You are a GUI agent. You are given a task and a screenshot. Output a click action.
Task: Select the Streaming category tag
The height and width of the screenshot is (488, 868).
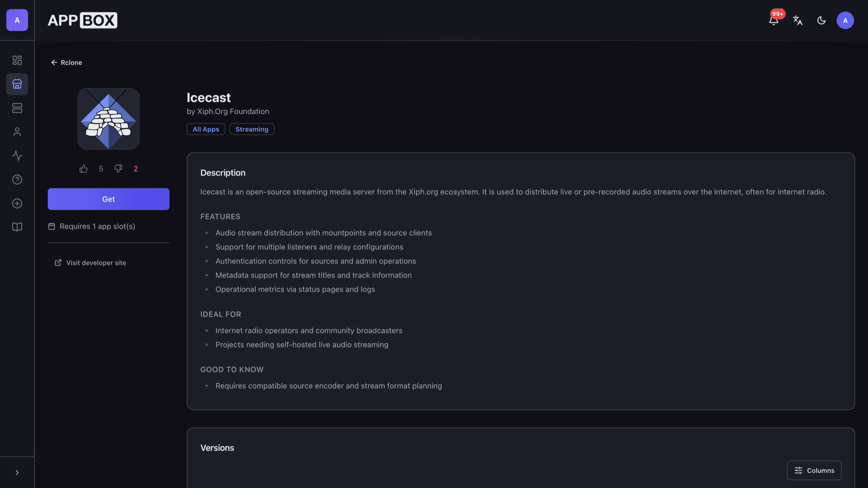pos(252,129)
